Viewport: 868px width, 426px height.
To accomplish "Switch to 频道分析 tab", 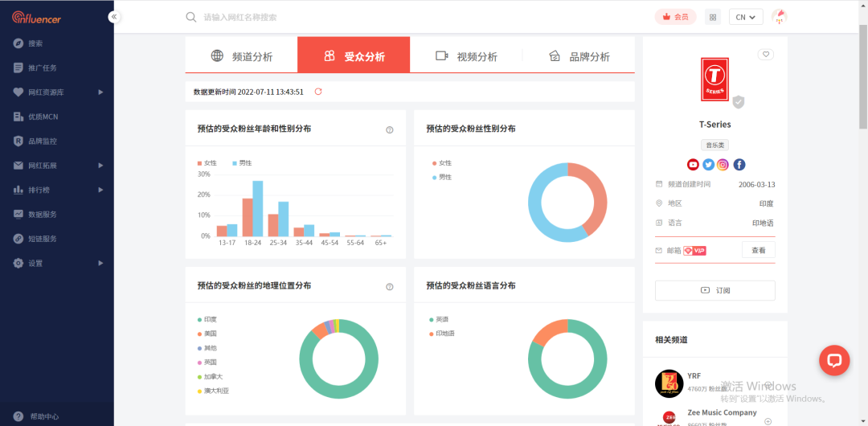I will (x=241, y=56).
